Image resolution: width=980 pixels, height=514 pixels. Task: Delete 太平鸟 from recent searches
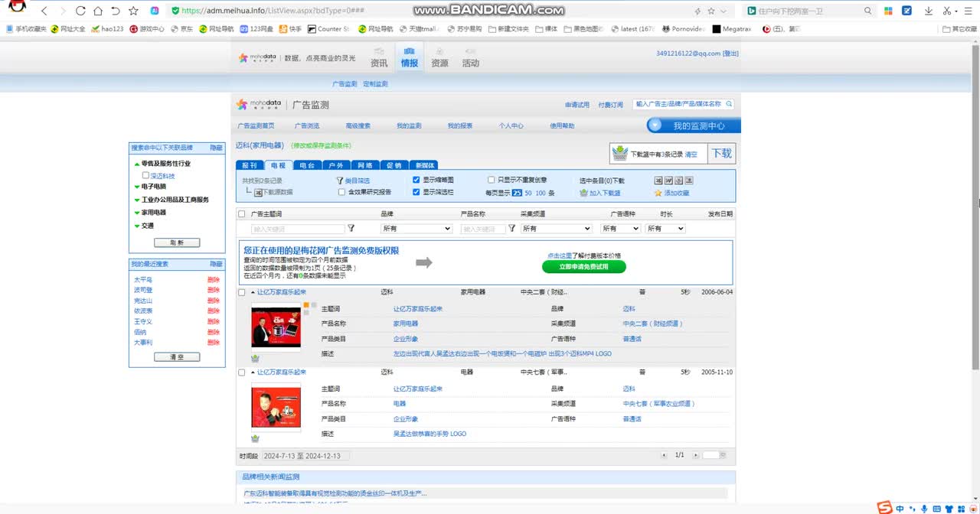(x=214, y=280)
